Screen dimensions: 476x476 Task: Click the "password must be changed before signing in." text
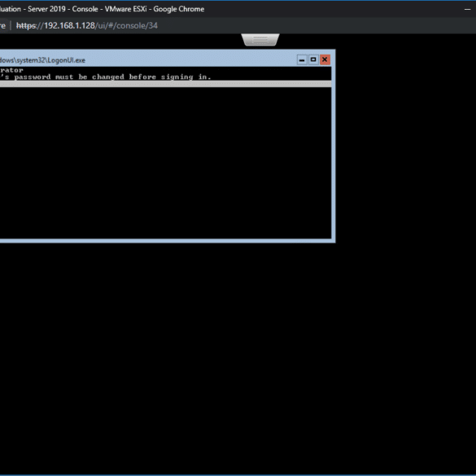pyautogui.click(x=112, y=76)
